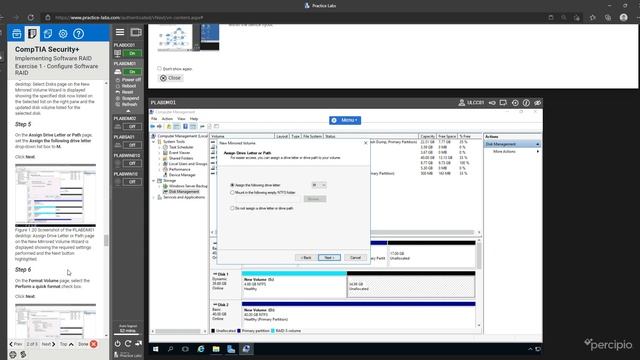Switch on PLABDM02 device

(x=132, y=127)
